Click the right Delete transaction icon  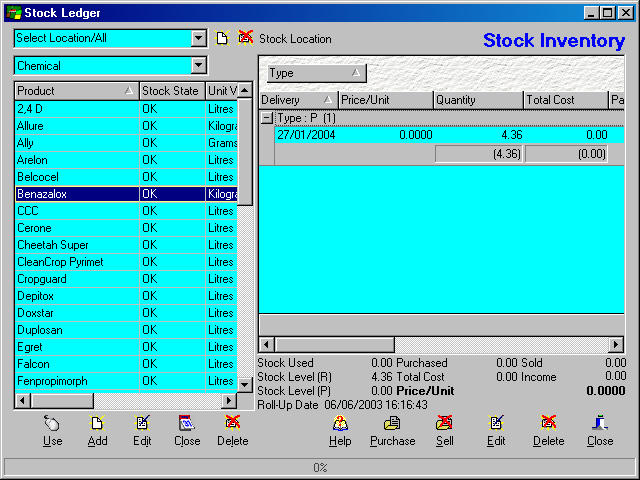click(x=548, y=423)
